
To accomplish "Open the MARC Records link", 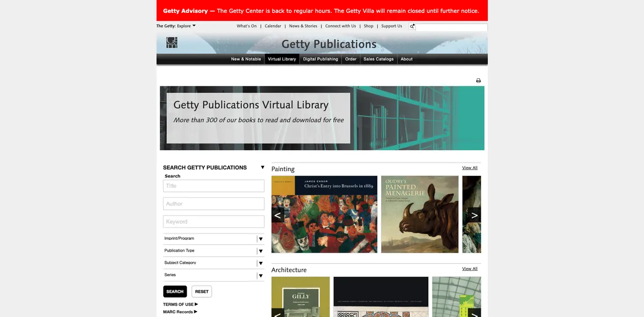I will pyautogui.click(x=180, y=312).
